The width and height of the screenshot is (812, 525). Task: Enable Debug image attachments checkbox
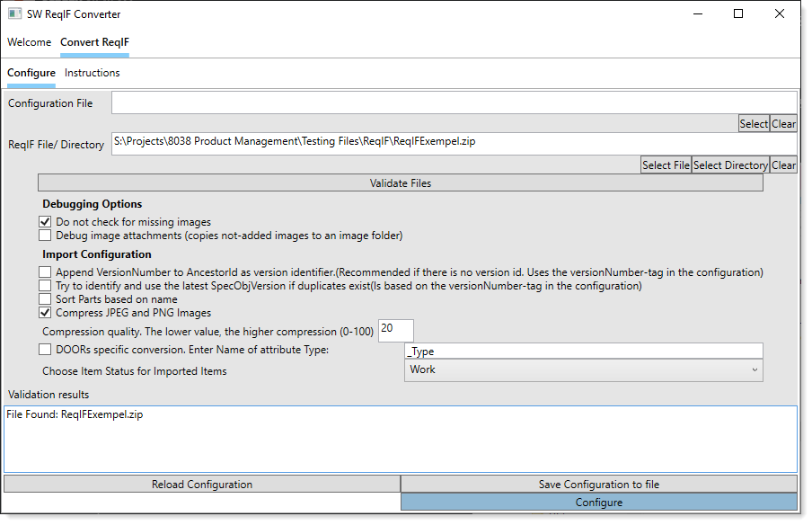pyautogui.click(x=45, y=236)
